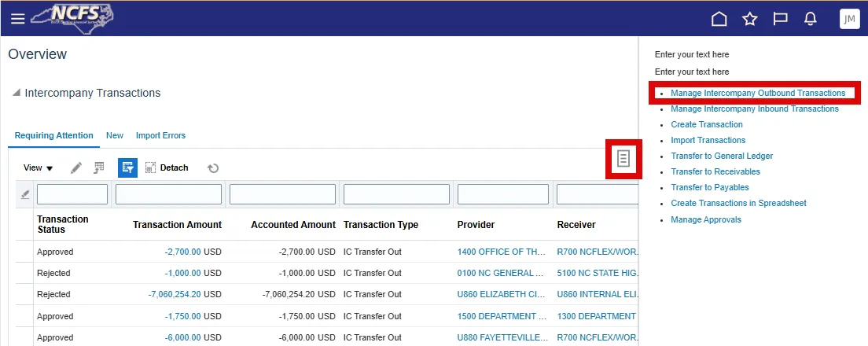This screenshot has width=868, height=346.
Task: Open the -1,000.00 transaction amount link
Action: pos(182,273)
